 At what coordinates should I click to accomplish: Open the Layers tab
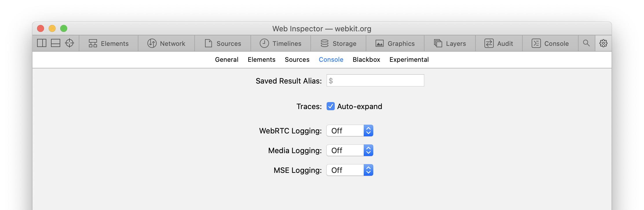click(450, 44)
